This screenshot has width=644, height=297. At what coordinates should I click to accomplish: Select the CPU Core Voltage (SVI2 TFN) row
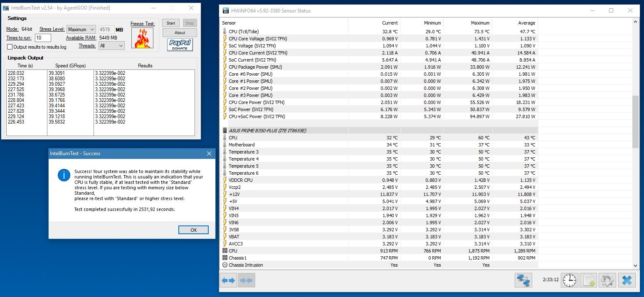coord(379,39)
